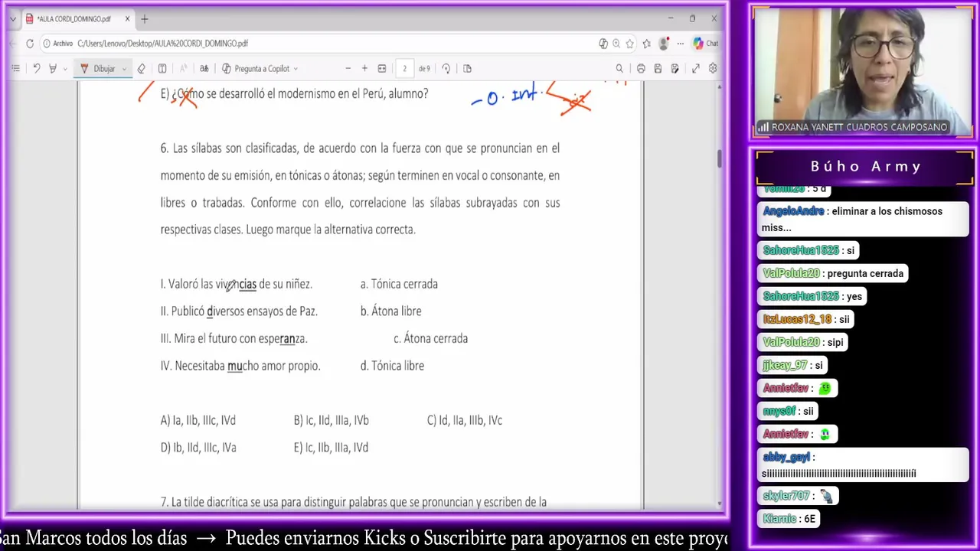
Task: Click sentence 'I. Valoró las vivencias de su niñez.'
Action: (x=236, y=284)
